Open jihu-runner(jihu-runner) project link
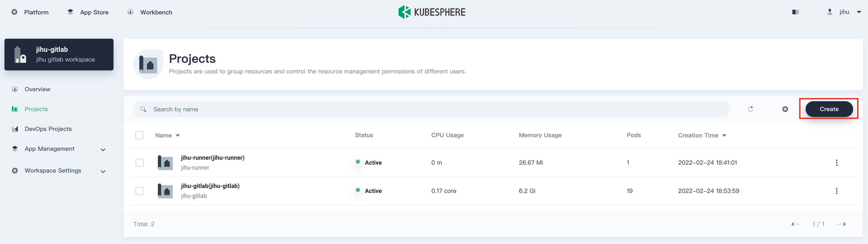 (213, 158)
